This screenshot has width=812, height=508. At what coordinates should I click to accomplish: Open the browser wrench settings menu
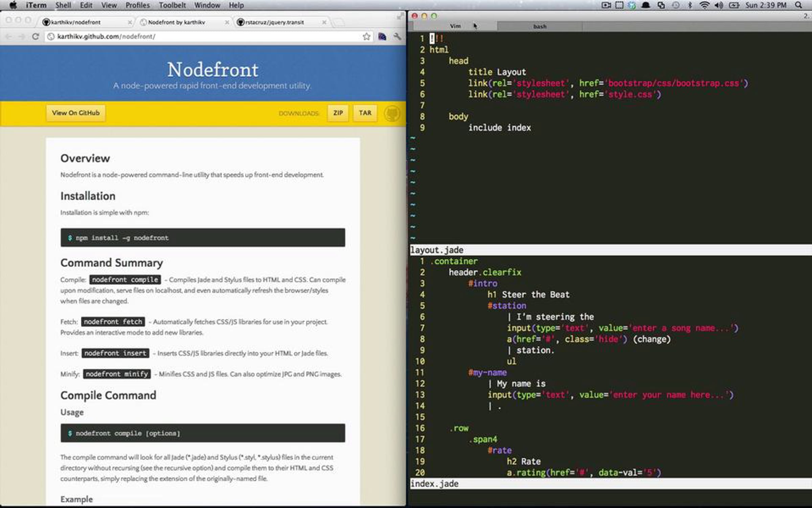tap(397, 37)
